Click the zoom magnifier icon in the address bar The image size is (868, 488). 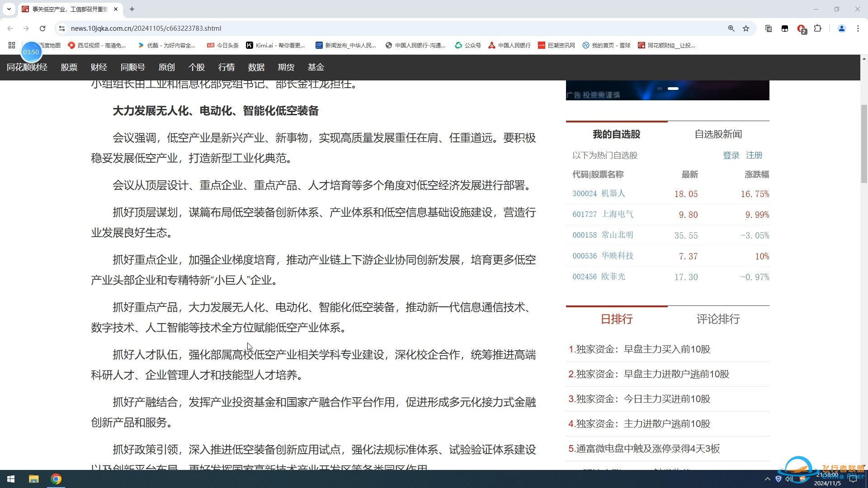click(731, 28)
